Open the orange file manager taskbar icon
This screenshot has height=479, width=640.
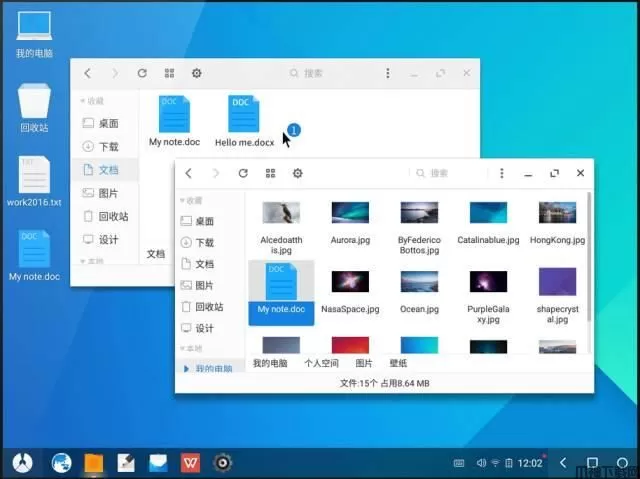click(x=94, y=463)
